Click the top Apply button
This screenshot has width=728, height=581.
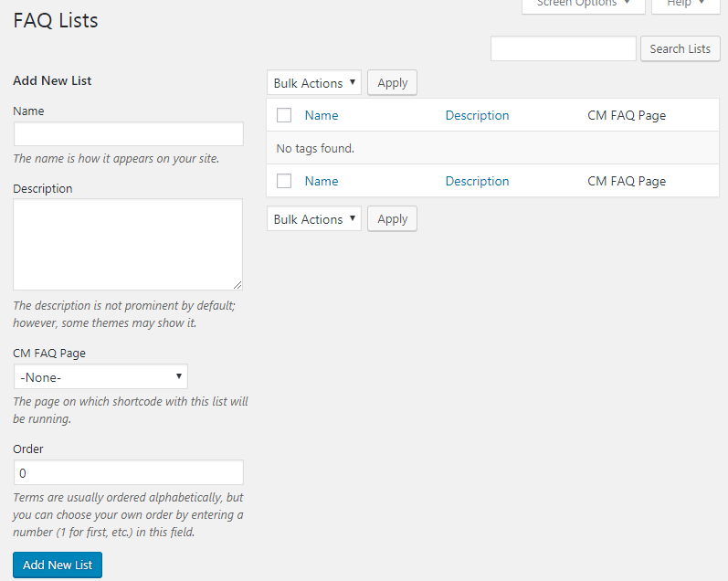click(392, 83)
